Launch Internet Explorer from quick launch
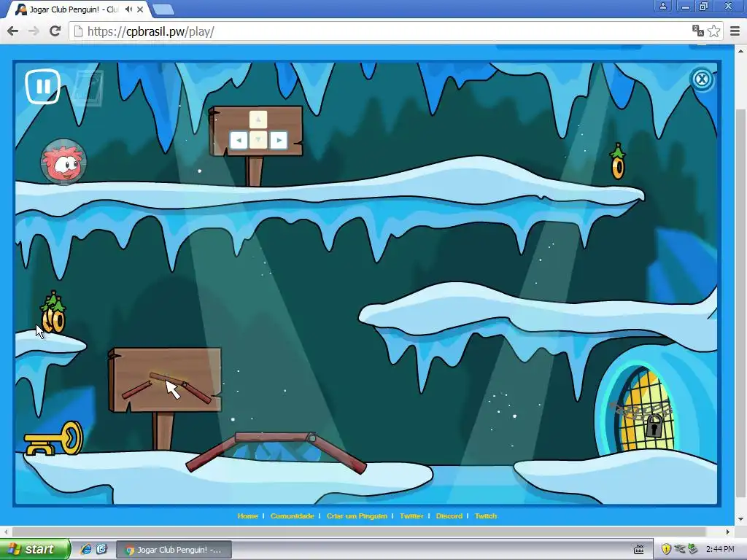 [86, 549]
